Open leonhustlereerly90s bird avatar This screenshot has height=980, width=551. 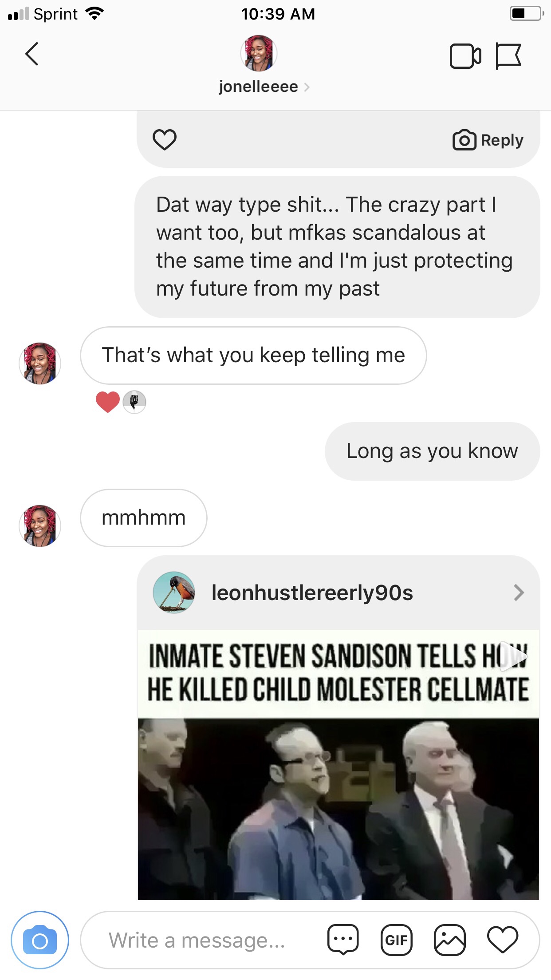coord(174,593)
